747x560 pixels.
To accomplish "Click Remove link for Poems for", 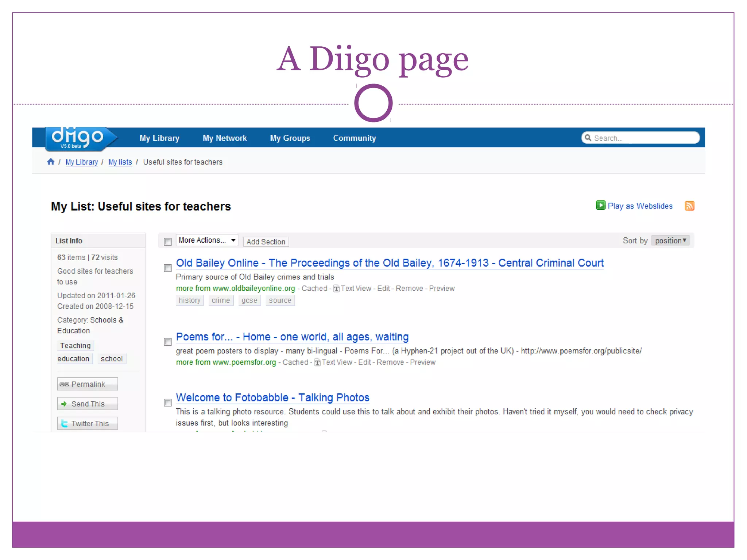I will click(x=390, y=362).
